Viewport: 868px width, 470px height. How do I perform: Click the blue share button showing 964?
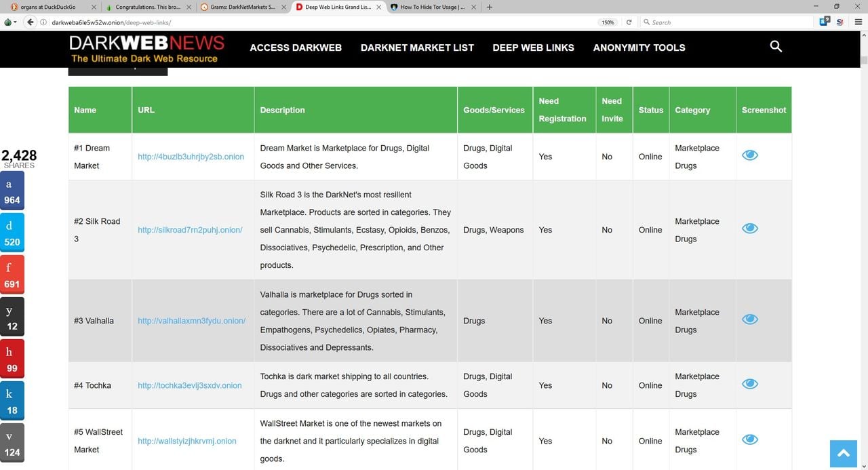click(12, 192)
